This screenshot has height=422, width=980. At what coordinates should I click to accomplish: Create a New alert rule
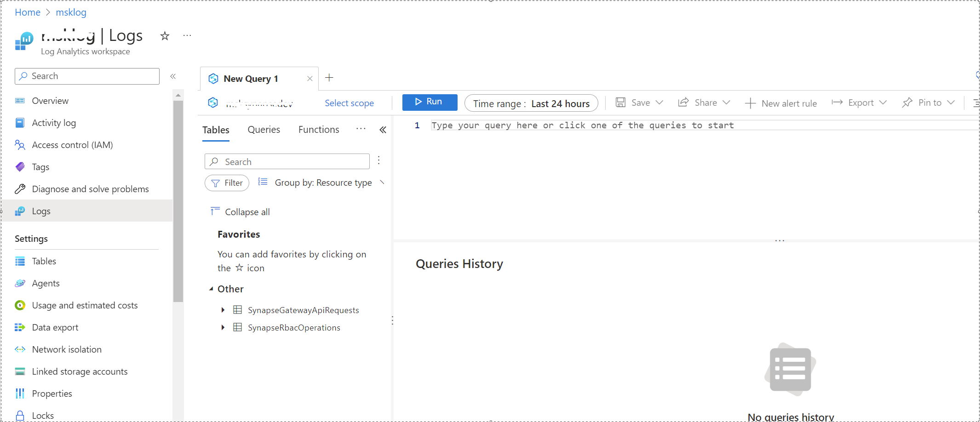[781, 103]
